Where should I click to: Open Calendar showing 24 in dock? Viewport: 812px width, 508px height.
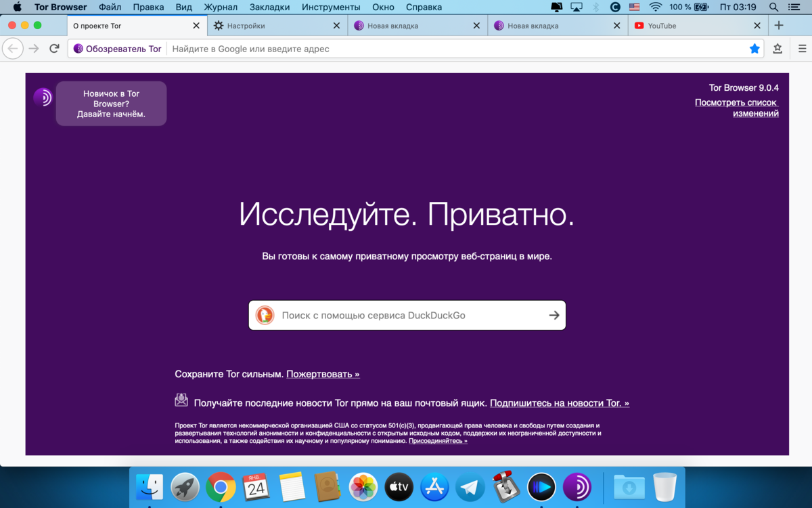[256, 486]
